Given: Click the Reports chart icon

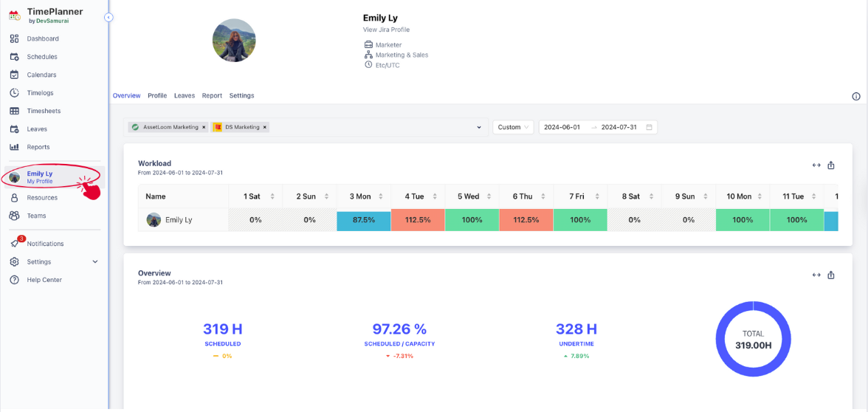Looking at the screenshot, I should [x=14, y=147].
